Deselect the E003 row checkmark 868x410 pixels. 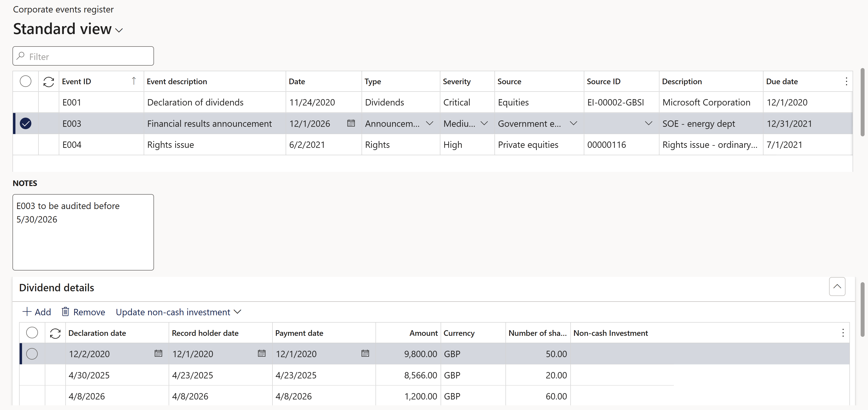click(x=26, y=124)
